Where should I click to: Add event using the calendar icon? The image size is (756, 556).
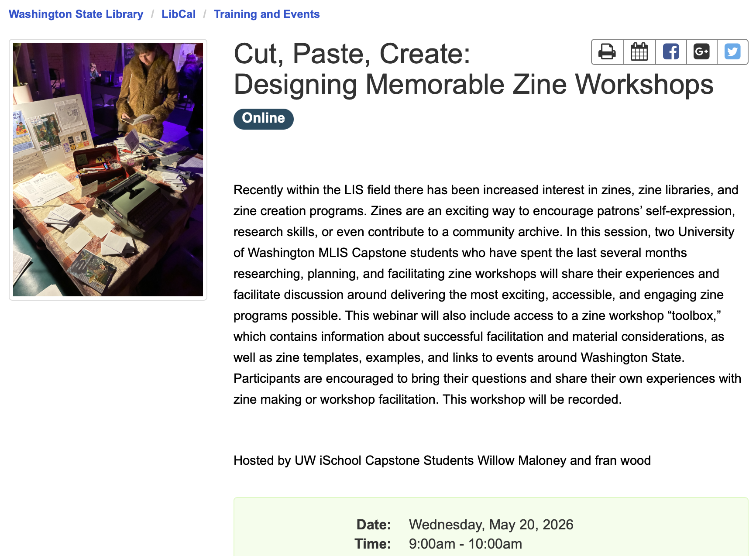click(x=639, y=52)
